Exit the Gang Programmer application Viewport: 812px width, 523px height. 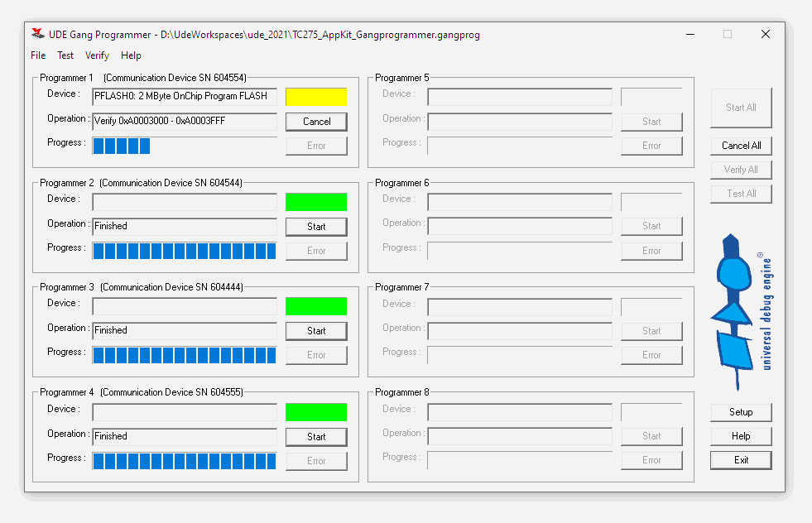coord(741,460)
